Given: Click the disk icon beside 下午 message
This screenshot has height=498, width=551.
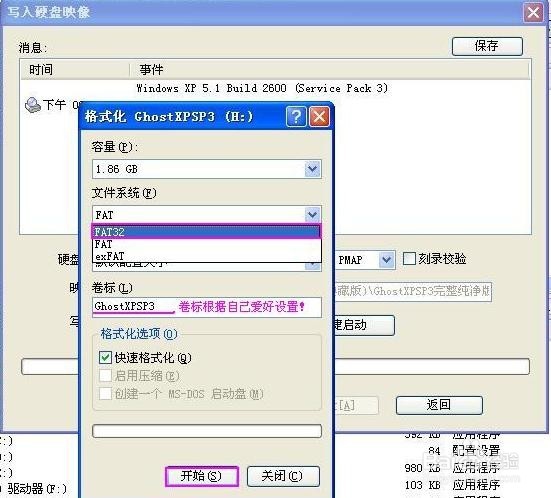Looking at the screenshot, I should (x=33, y=105).
